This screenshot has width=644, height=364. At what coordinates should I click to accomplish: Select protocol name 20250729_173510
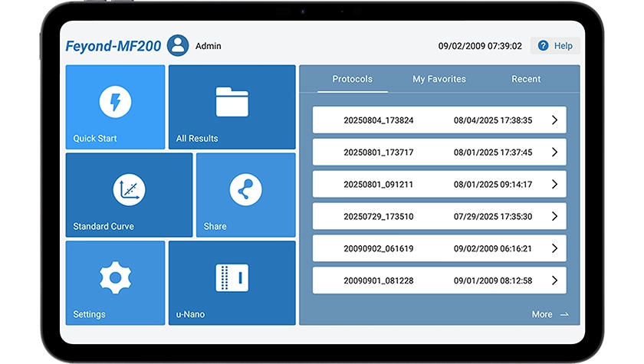(378, 216)
